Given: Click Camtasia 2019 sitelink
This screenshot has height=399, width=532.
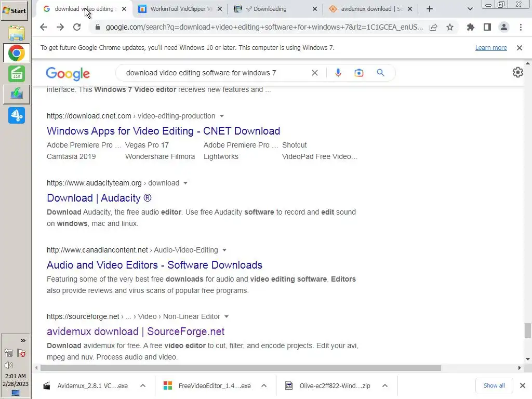Looking at the screenshot, I should tap(71, 156).
